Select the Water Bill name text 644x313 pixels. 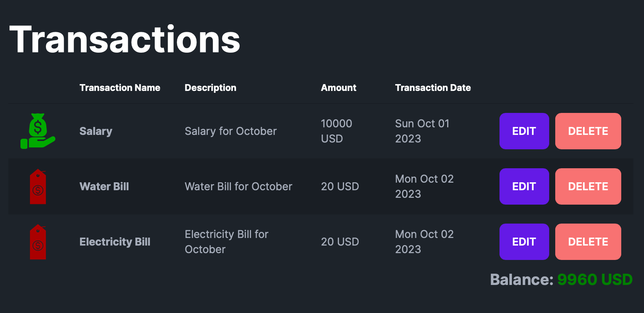(x=104, y=186)
